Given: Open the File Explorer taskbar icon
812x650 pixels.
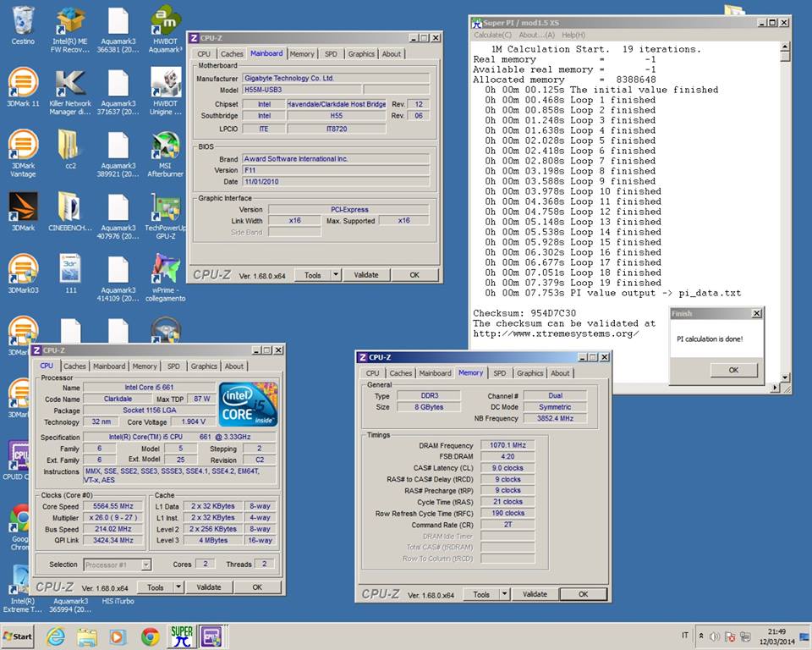Looking at the screenshot, I should 86,636.
